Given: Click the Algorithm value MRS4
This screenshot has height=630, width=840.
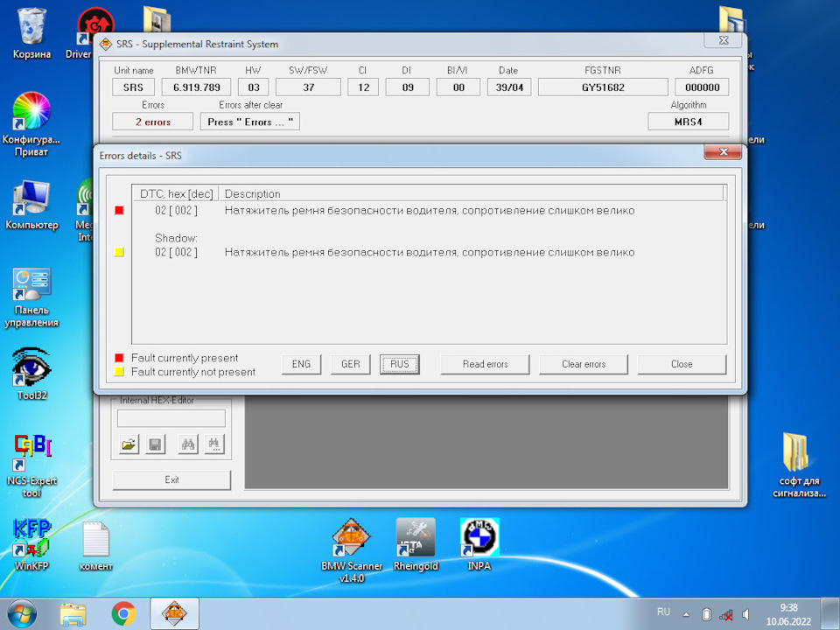Looking at the screenshot, I should (689, 122).
